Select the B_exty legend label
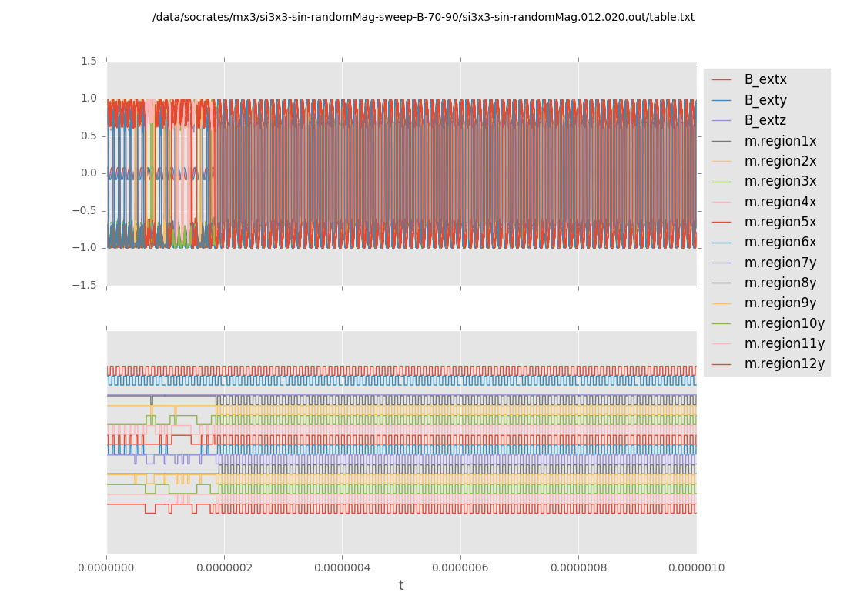 765,100
